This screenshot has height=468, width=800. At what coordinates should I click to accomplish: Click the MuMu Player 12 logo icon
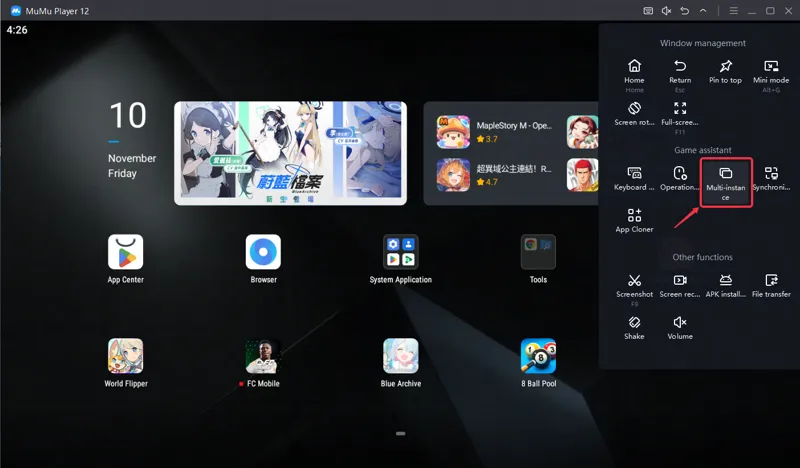tap(16, 11)
